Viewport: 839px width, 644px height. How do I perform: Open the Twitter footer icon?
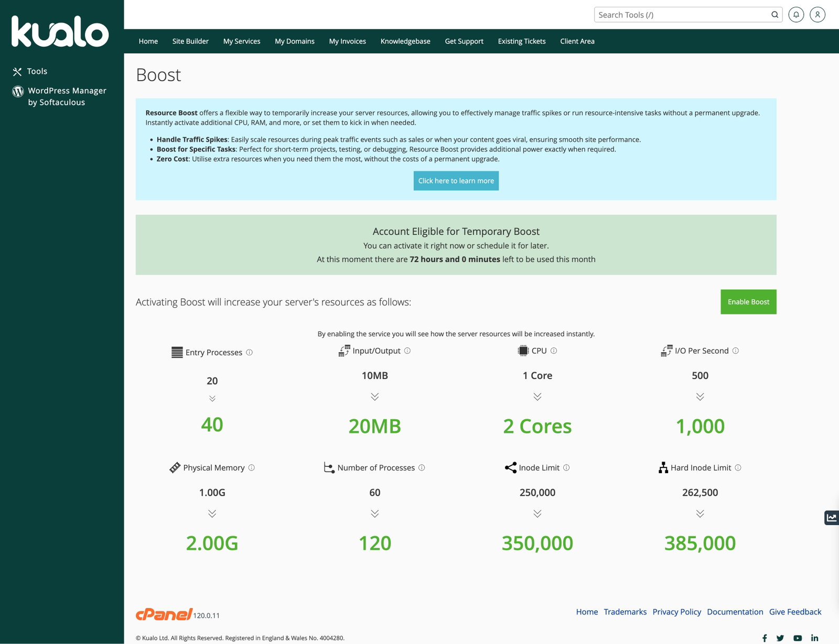pyautogui.click(x=780, y=638)
